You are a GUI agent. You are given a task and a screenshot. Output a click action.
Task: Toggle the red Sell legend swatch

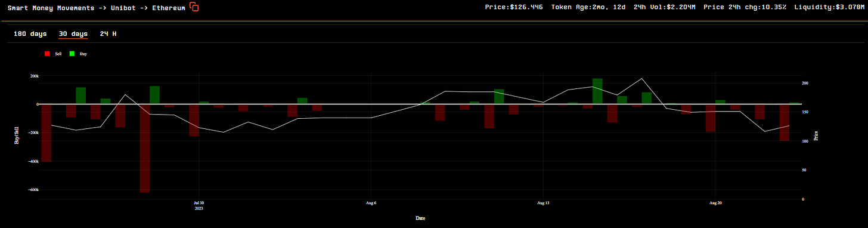[47, 54]
